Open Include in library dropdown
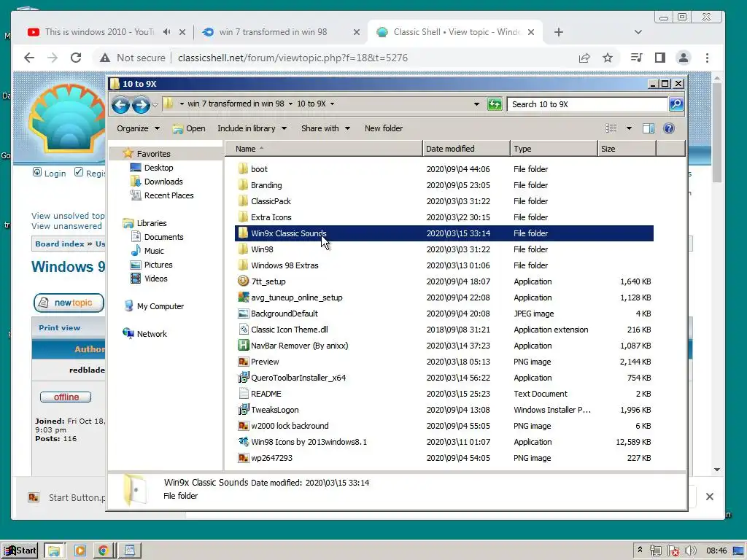The height and width of the screenshot is (560, 747). 252,128
